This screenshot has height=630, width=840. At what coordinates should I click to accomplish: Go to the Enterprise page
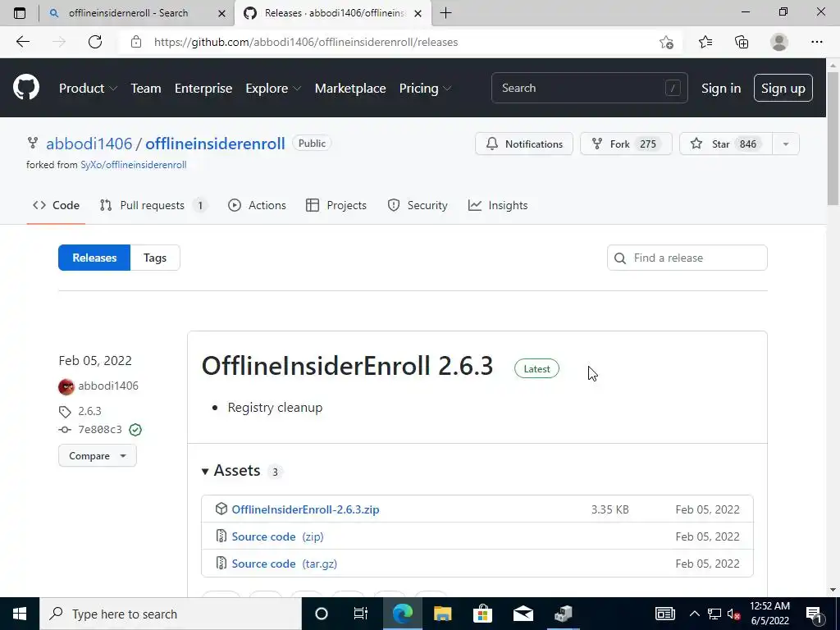pyautogui.click(x=203, y=89)
